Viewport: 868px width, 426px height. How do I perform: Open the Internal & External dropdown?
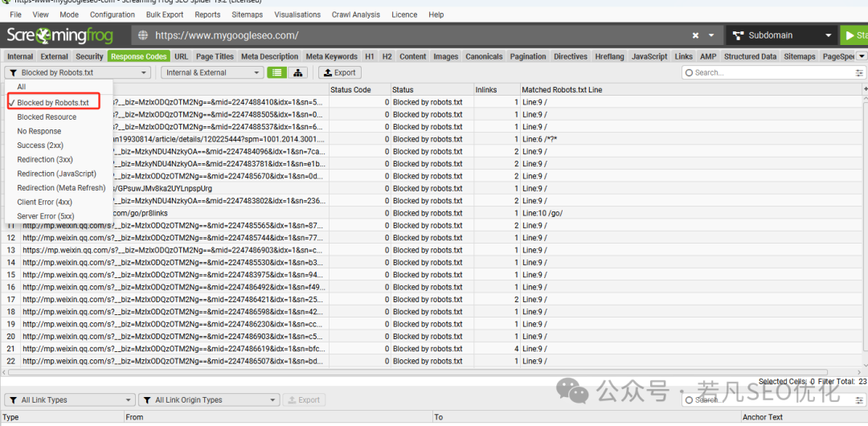point(212,72)
